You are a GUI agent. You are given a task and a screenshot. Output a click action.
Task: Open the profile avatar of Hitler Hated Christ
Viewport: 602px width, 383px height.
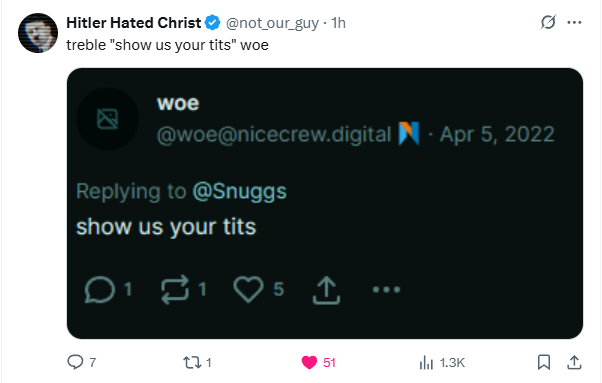[x=38, y=33]
